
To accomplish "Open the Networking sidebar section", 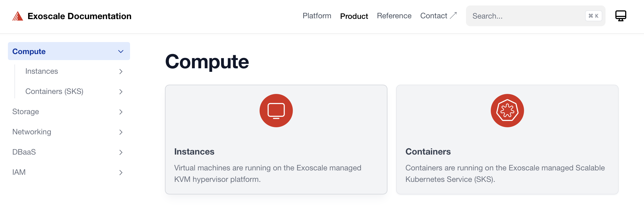I will tap(32, 132).
